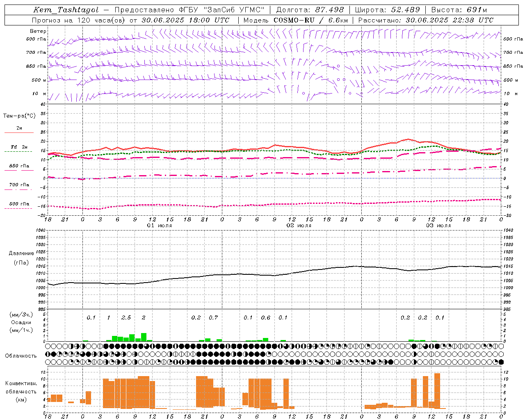Click the 'Облачность' cloud cover label
Image resolution: width=525 pixels, height=420 pixels.
tap(21, 356)
